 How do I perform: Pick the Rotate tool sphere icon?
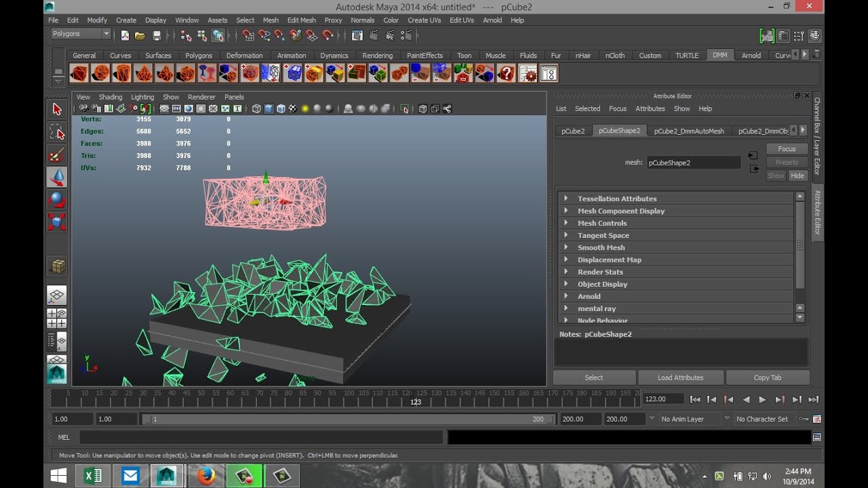(x=57, y=200)
